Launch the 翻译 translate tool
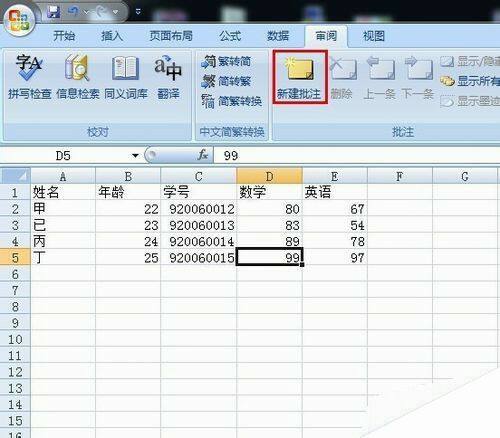500x438 pixels. point(168,77)
